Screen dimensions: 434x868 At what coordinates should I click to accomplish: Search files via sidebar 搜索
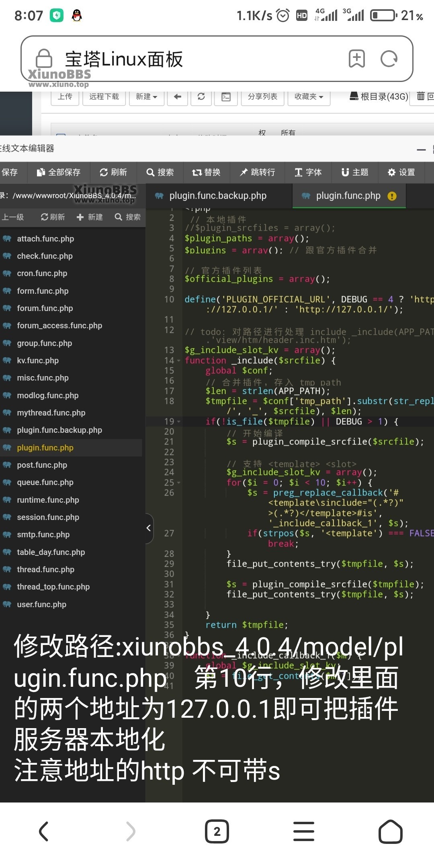pyautogui.click(x=128, y=217)
